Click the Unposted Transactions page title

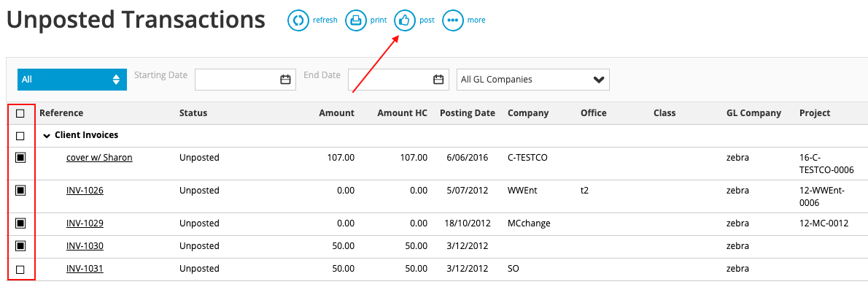[x=136, y=20]
